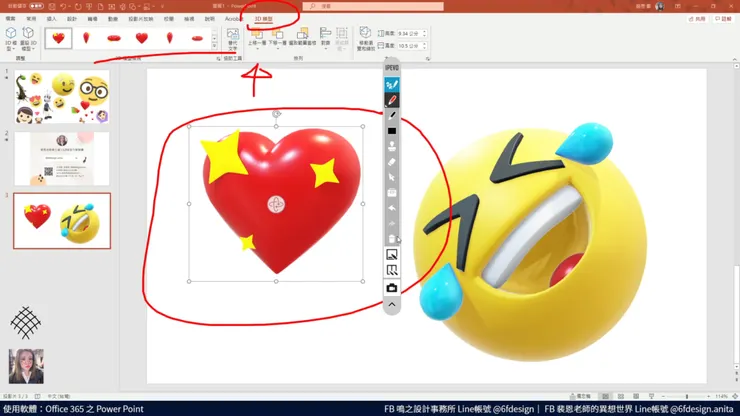This screenshot has height=416, width=740.
Task: Collapse the IPEVO toolbar with chevron
Action: tap(392, 305)
